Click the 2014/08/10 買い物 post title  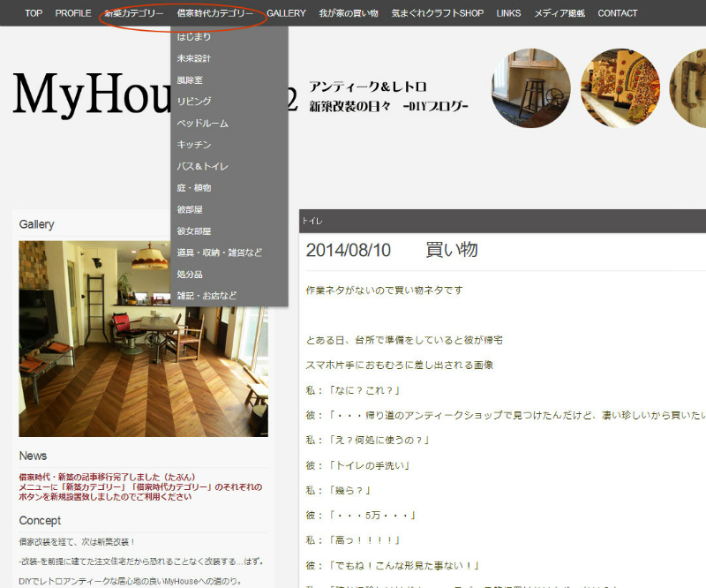(x=392, y=250)
